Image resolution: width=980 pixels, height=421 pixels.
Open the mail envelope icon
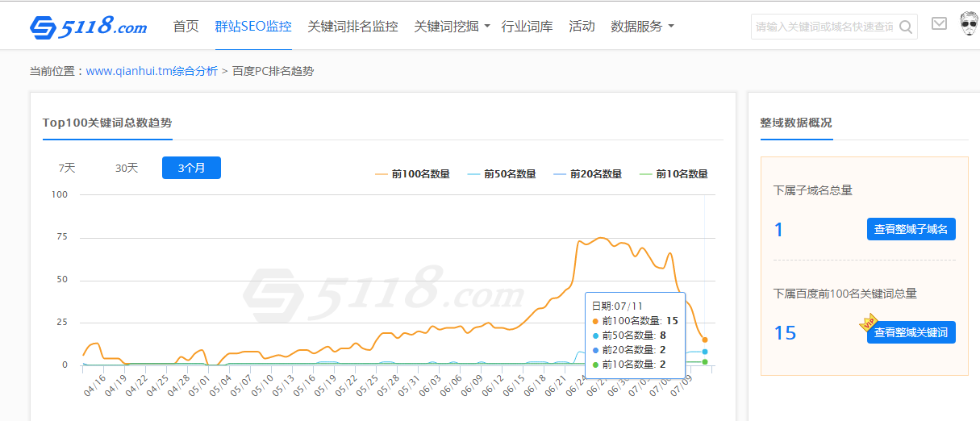point(939,23)
